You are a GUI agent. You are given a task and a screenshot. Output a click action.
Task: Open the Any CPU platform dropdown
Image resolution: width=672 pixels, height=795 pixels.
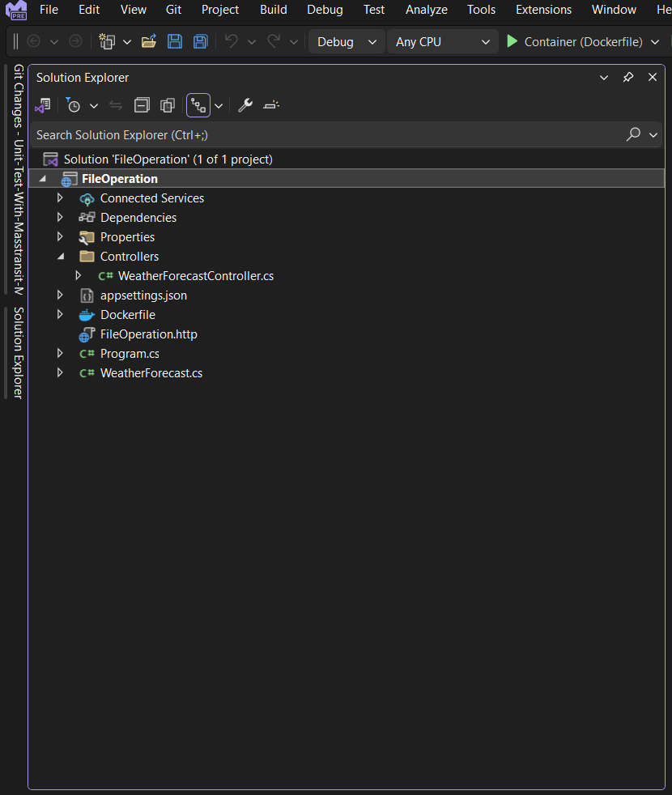point(443,41)
